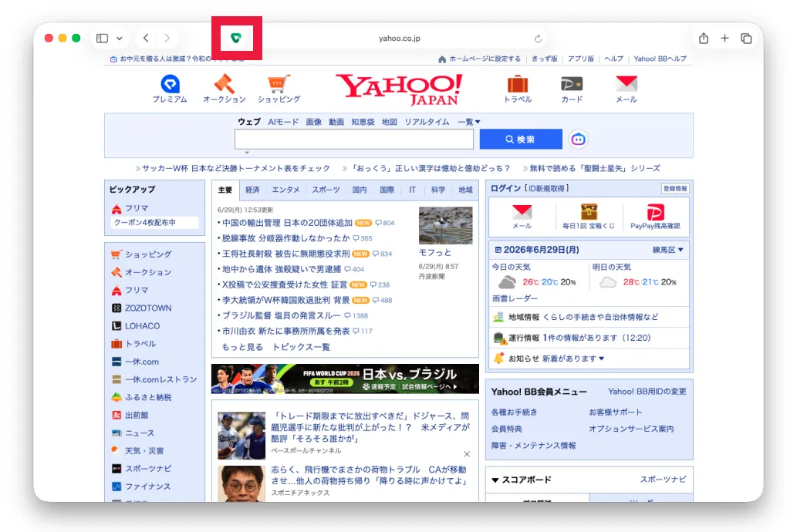Screen dimensions: 797x532
Task: Open headline ブラジル監督 塩貝の発言スルー
Action: pyautogui.click(x=281, y=315)
